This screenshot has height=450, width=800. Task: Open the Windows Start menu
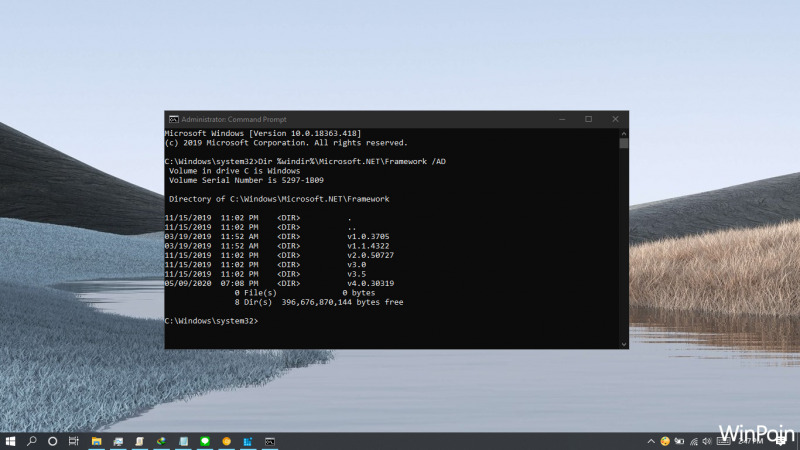[10, 441]
